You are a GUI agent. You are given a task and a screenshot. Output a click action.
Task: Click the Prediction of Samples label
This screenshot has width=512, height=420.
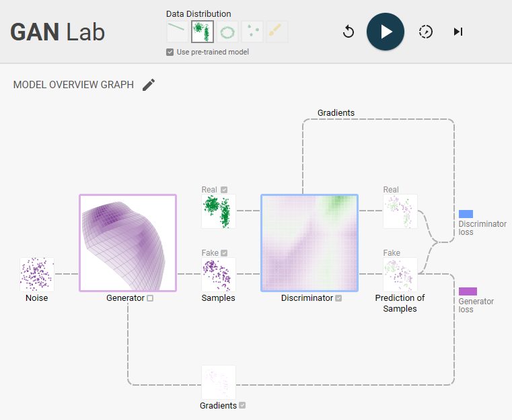pyautogui.click(x=400, y=303)
